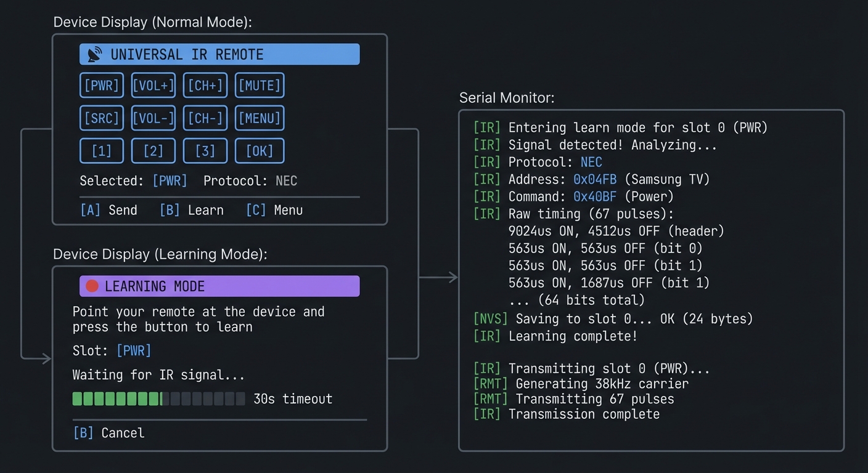The height and width of the screenshot is (473, 868).
Task: Click the red recording dot icon
Action: pos(92,286)
